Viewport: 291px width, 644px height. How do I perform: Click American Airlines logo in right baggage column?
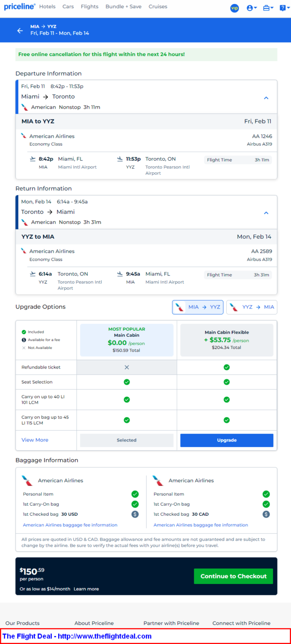[158, 481]
